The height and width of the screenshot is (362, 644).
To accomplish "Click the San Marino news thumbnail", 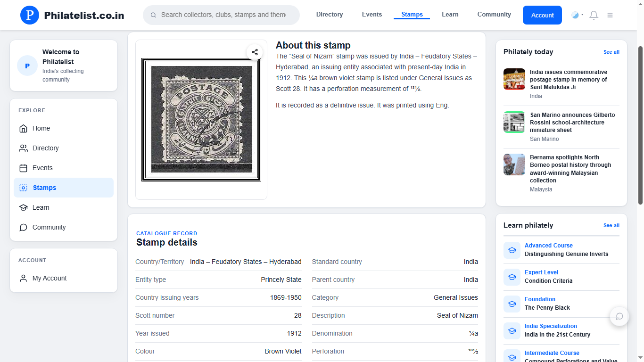I will tap(514, 122).
